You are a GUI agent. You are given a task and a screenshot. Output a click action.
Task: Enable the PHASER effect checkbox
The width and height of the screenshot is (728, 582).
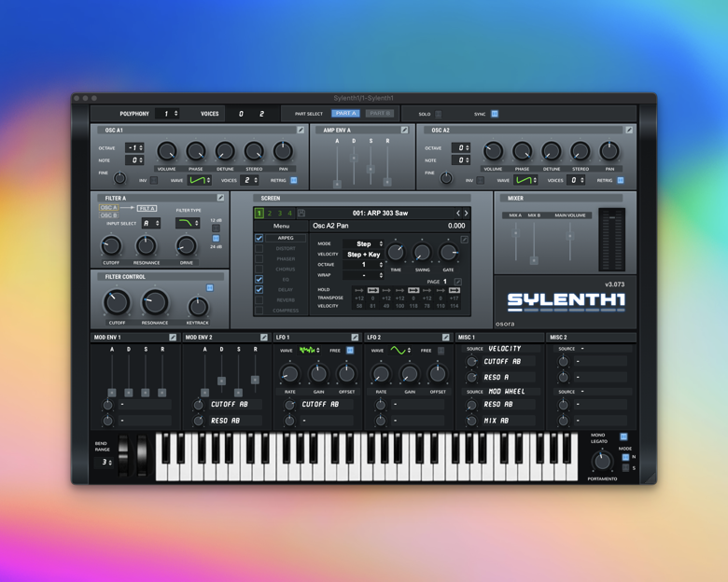259,258
